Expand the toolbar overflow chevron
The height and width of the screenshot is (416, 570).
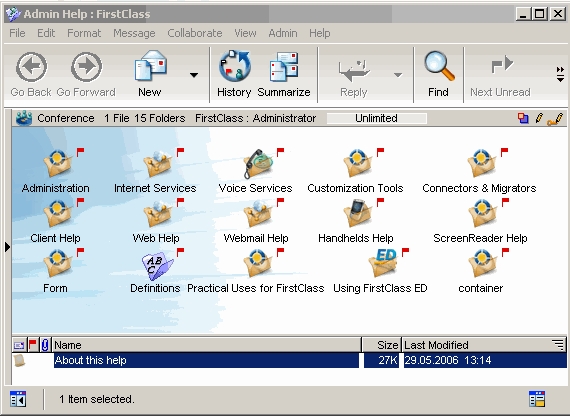[560, 74]
